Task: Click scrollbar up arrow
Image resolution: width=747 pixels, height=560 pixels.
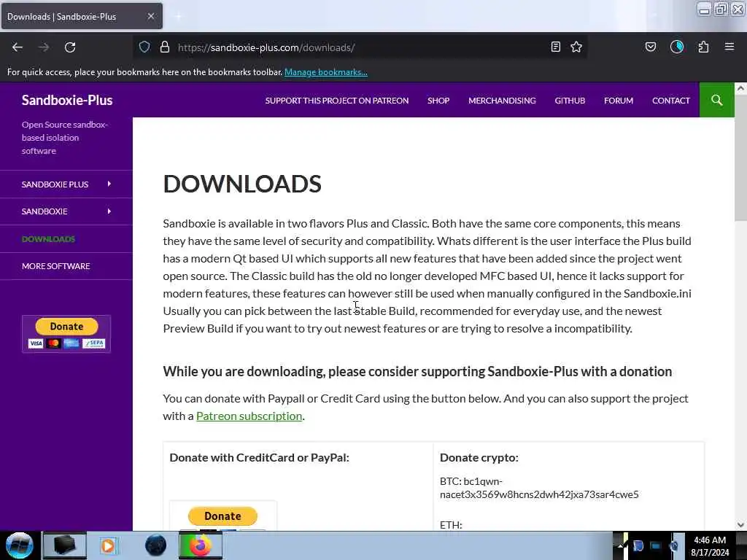Action: [740, 88]
